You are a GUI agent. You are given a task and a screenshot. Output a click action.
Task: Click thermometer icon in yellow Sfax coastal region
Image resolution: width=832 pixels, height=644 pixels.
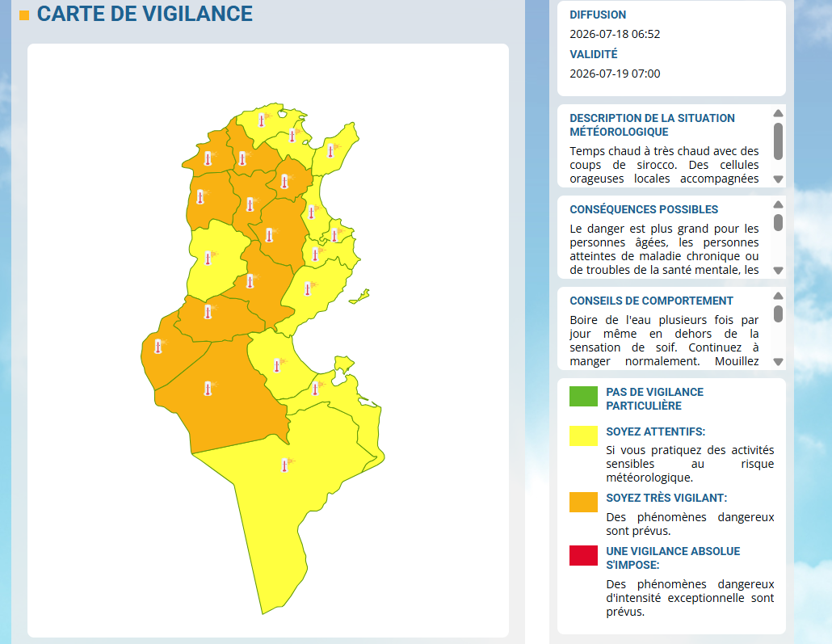(x=308, y=288)
